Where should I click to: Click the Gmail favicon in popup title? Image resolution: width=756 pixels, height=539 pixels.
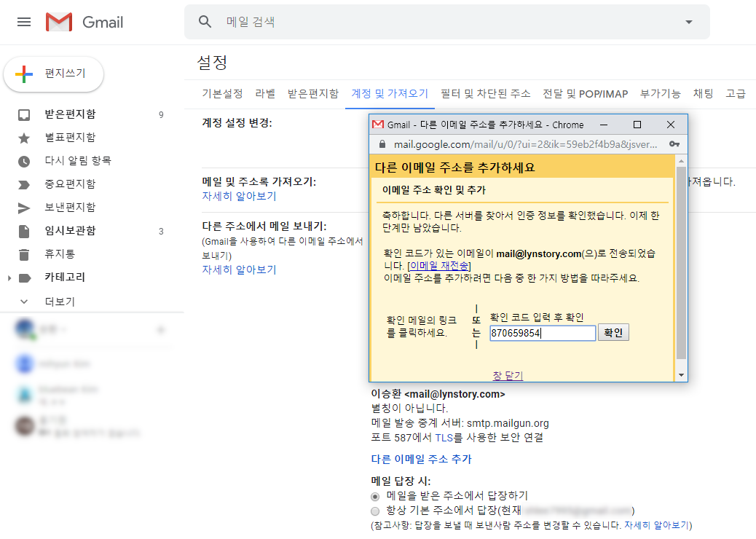[379, 125]
